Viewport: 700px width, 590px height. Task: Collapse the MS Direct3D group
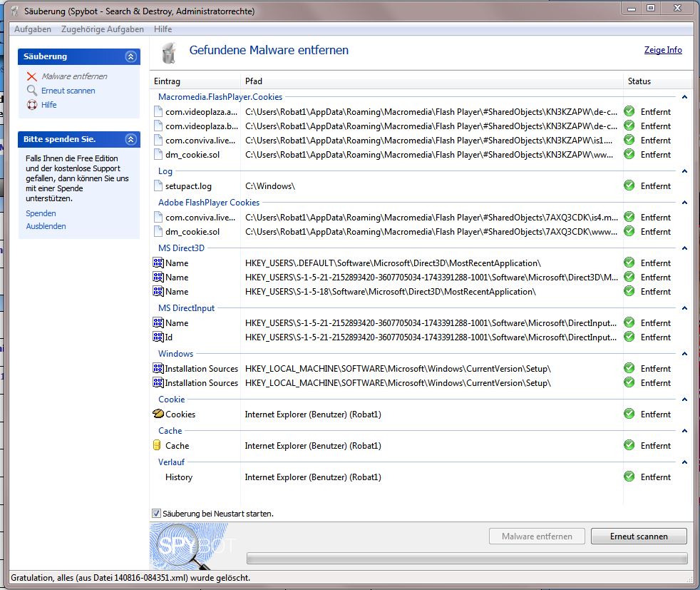(x=684, y=248)
